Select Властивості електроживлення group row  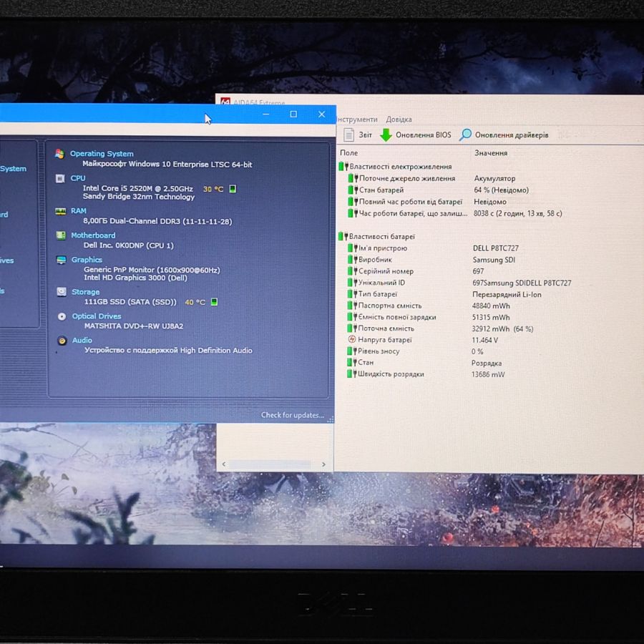(395, 166)
